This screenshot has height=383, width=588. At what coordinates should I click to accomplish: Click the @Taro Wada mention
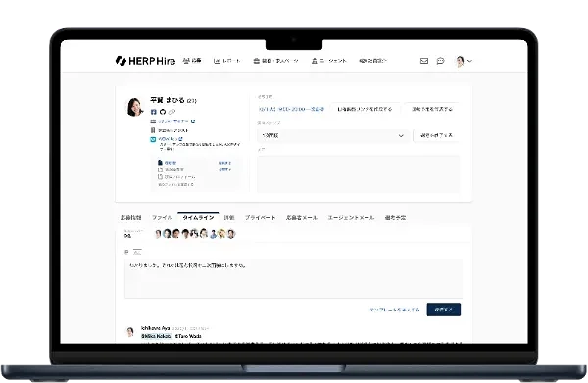(x=188, y=336)
